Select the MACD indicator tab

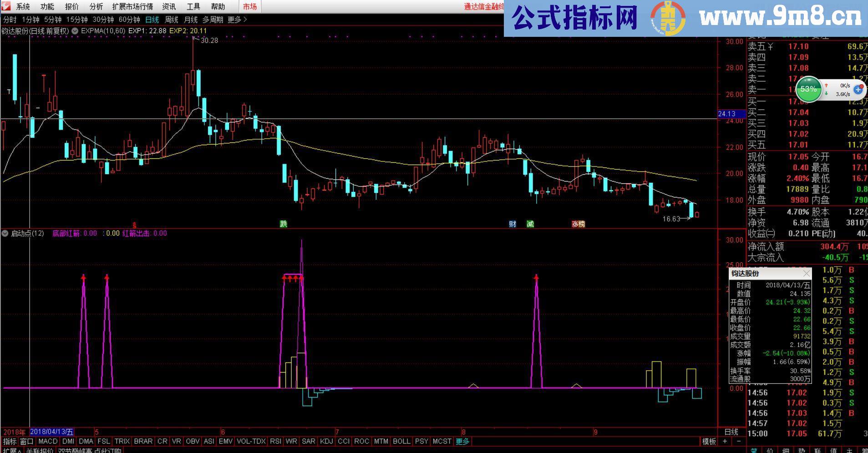pos(49,441)
